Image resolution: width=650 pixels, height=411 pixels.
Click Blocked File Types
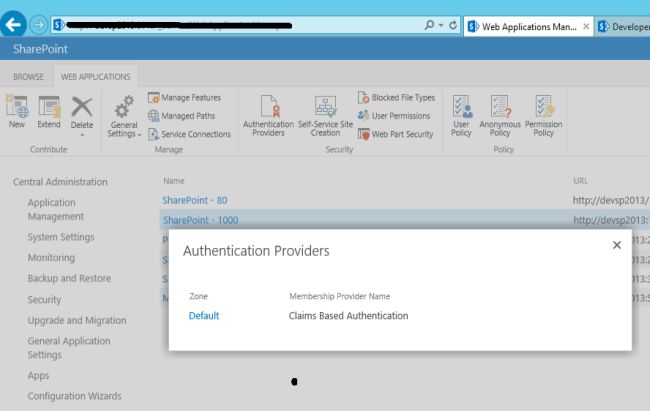tap(396, 97)
